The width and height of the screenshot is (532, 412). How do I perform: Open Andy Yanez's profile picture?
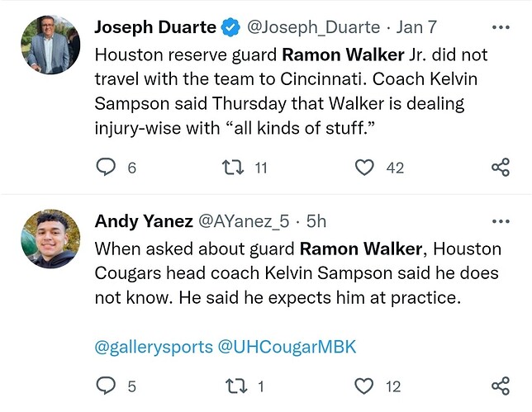pyautogui.click(x=51, y=239)
